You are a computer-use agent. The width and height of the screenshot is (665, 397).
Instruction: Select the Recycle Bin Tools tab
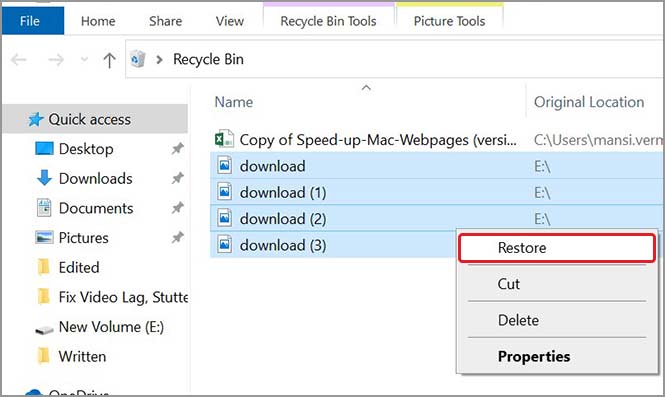coord(328,21)
